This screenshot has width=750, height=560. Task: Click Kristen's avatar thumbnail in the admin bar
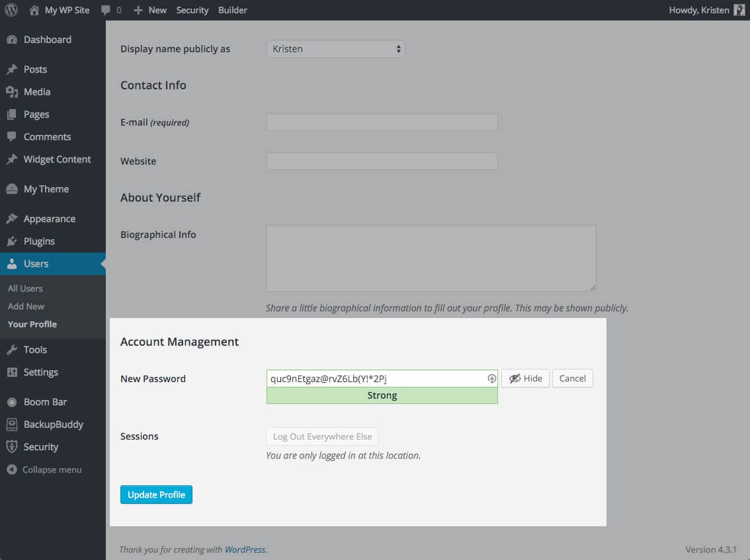(739, 10)
